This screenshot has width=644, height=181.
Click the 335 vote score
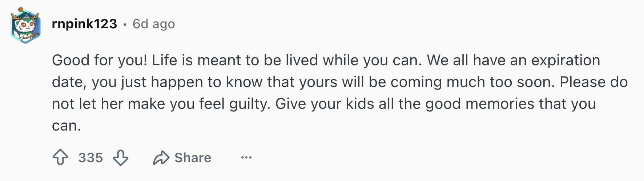(x=90, y=158)
